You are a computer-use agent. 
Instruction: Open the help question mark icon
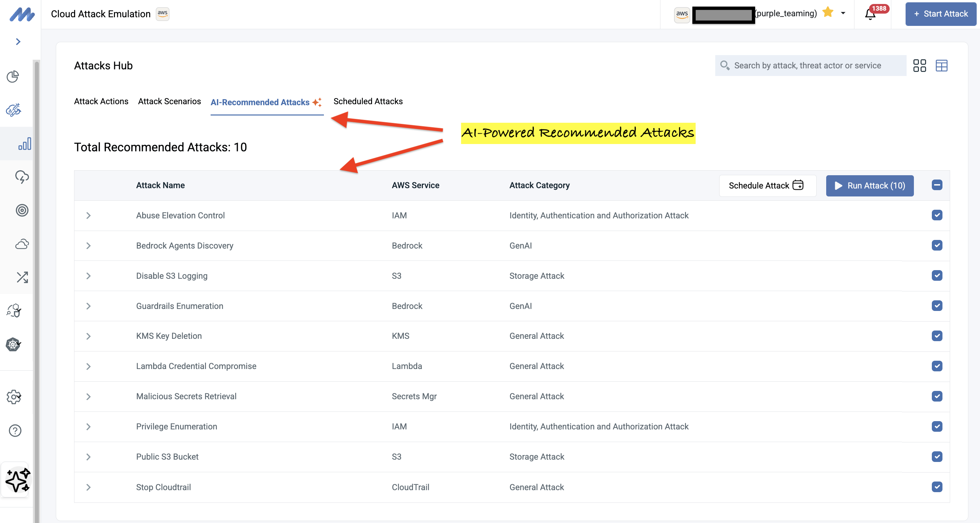click(15, 431)
